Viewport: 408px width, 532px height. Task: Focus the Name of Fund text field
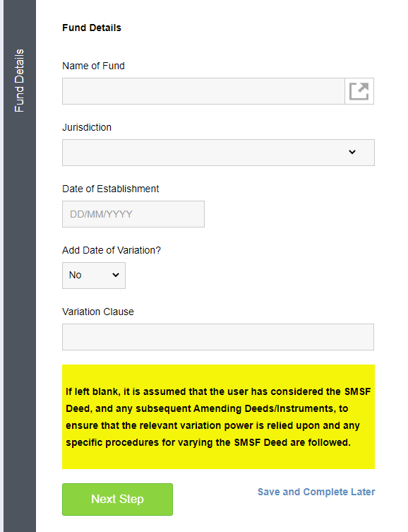point(203,91)
